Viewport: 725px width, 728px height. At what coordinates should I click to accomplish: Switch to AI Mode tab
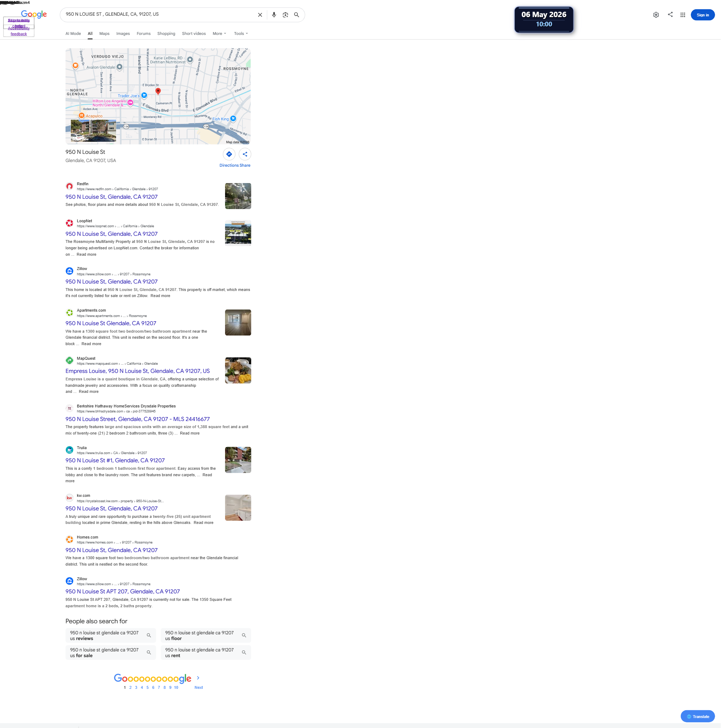73,33
